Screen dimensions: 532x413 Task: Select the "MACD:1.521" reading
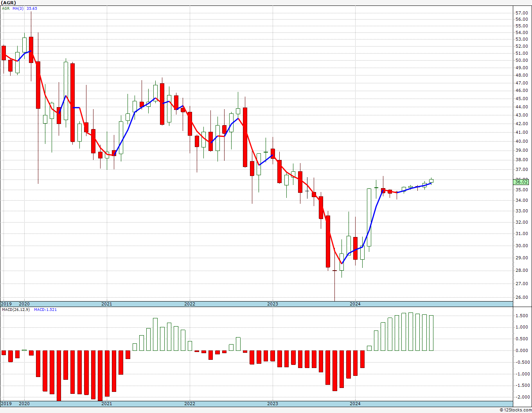tap(45, 309)
